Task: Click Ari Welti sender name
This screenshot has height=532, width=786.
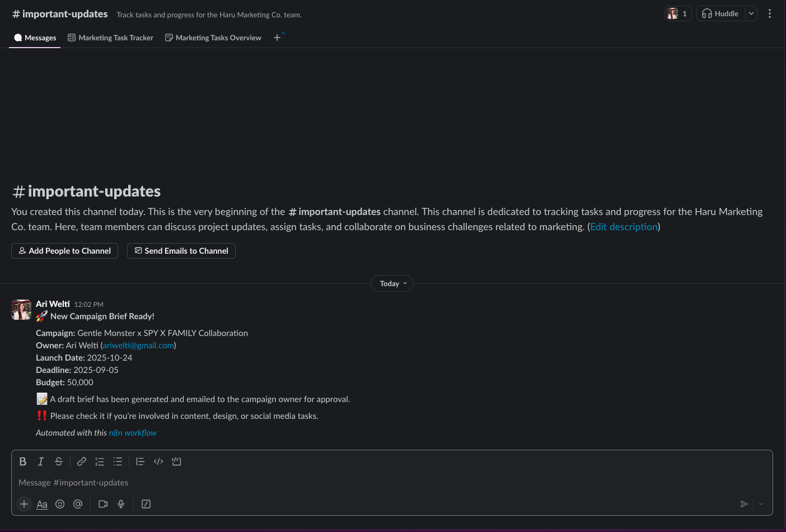Action: [53, 304]
